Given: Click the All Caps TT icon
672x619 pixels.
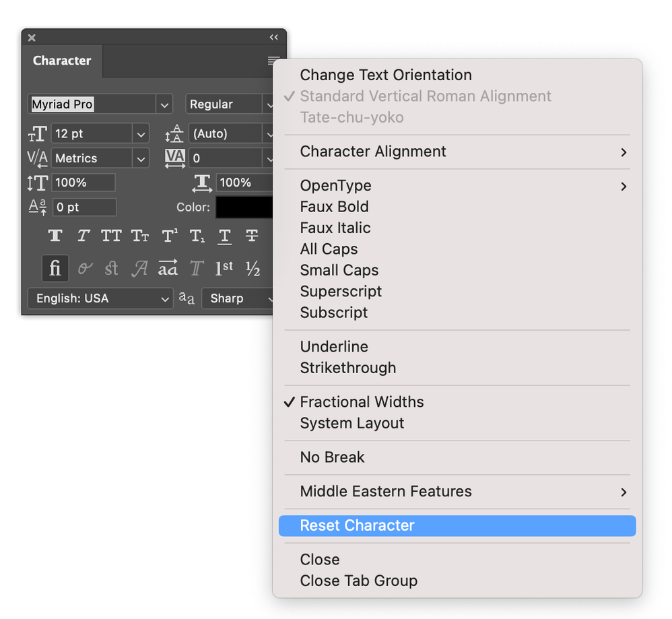Looking at the screenshot, I should click(x=111, y=236).
